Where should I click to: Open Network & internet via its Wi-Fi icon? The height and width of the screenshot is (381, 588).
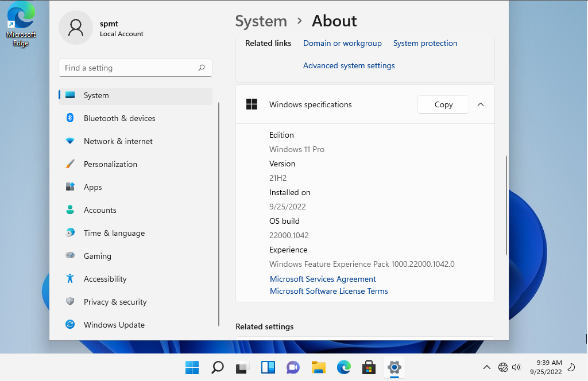(x=70, y=141)
